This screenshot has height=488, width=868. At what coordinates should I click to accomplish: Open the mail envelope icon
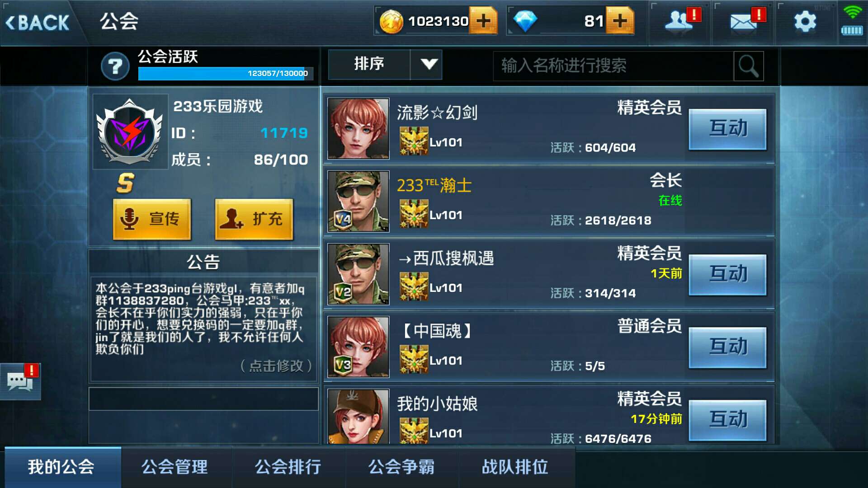click(746, 21)
